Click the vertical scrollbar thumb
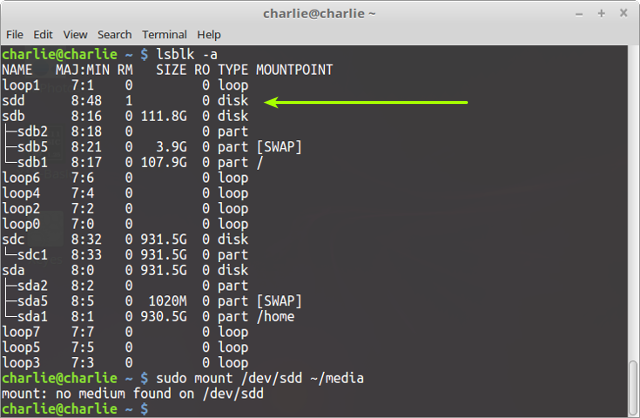640x418 pixels. click(633, 387)
